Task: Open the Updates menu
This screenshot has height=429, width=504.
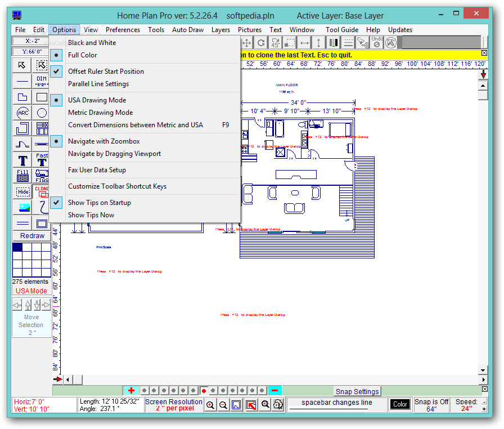Action: 400,30
